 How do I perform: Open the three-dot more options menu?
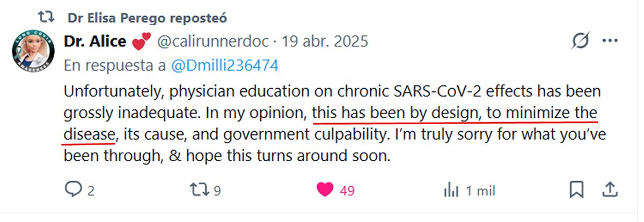coord(610,41)
